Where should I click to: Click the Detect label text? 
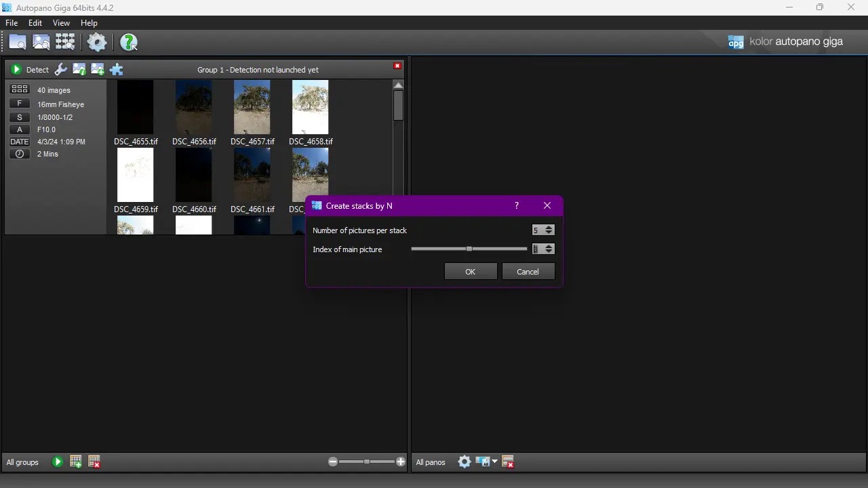pos(37,70)
